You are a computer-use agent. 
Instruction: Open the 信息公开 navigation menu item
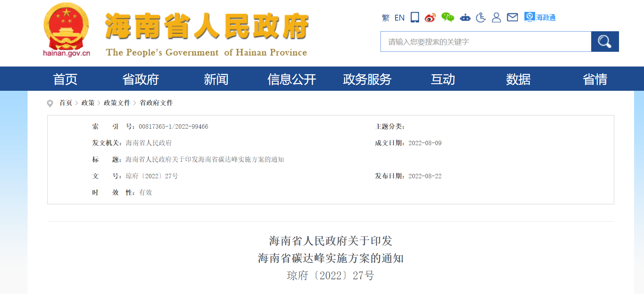pos(291,79)
